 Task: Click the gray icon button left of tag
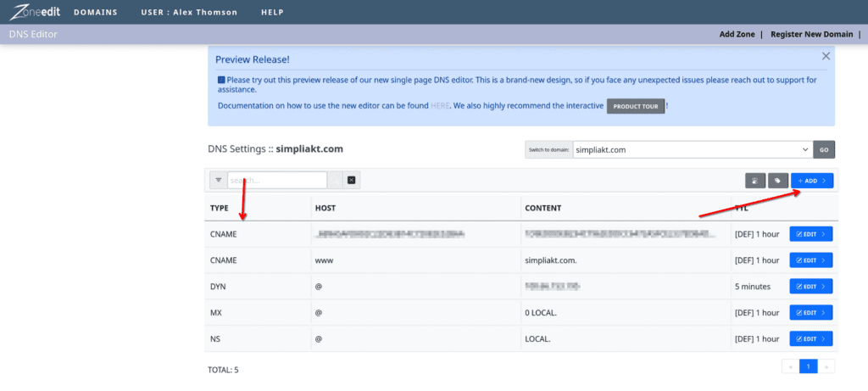(x=754, y=181)
